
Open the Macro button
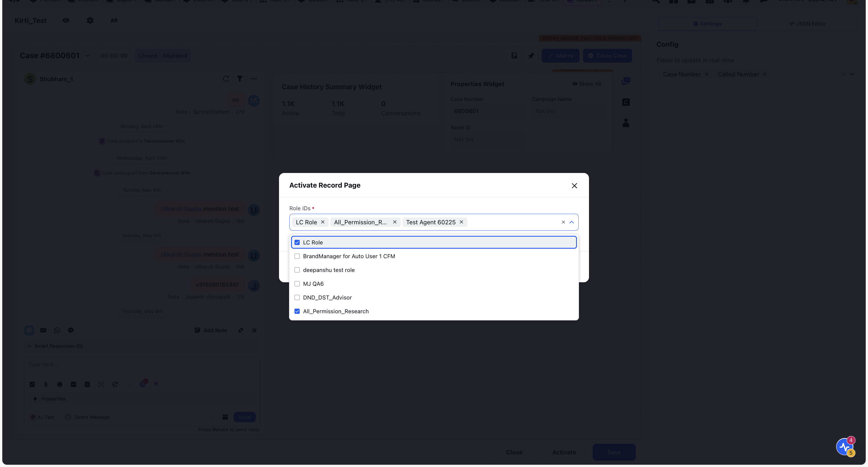tap(560, 56)
